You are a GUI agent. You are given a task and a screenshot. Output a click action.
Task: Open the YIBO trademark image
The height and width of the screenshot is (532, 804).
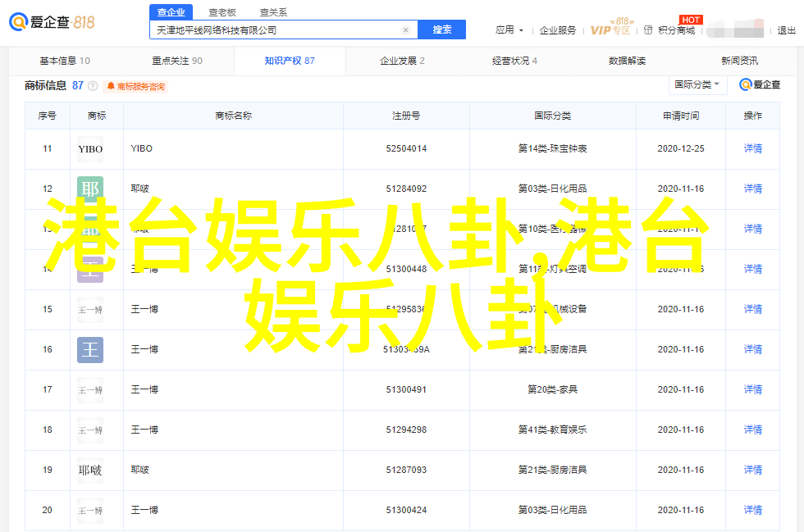90,149
